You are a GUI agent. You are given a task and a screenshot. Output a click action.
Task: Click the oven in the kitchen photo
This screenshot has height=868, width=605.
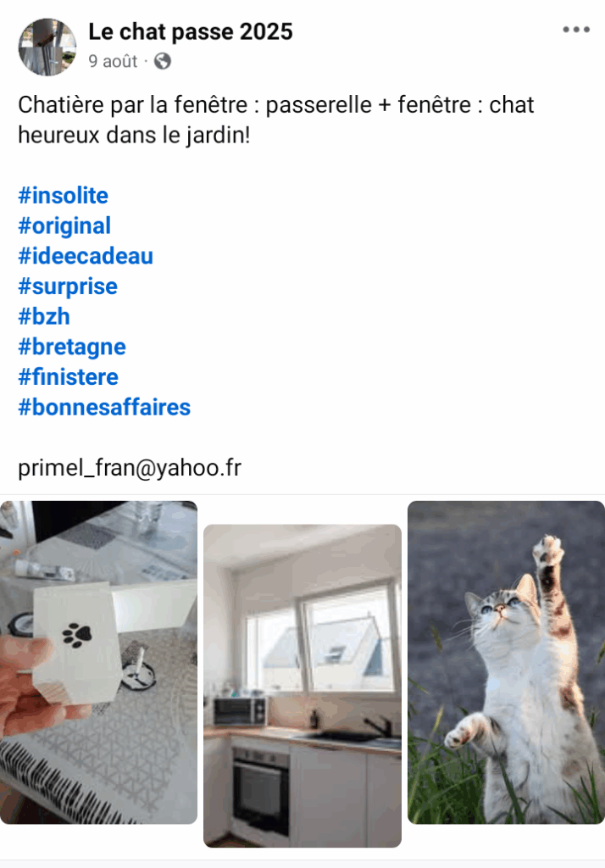[x=261, y=792]
